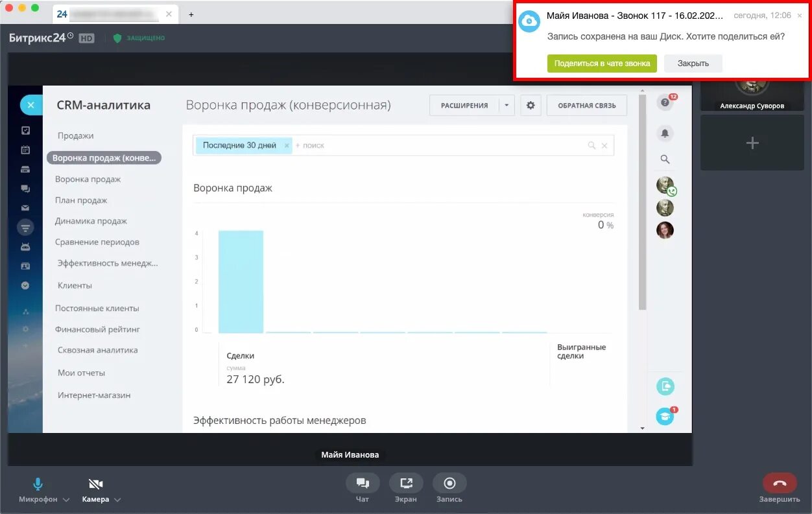This screenshot has height=514, width=812.
Task: Click the filter search magnifier icon
Action: tap(591, 146)
